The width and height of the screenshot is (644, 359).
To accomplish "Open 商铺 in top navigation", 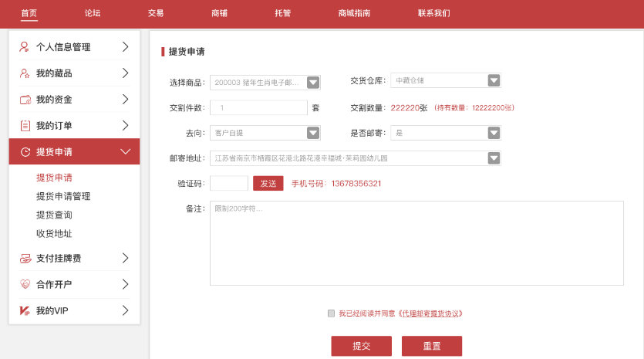I will (219, 13).
